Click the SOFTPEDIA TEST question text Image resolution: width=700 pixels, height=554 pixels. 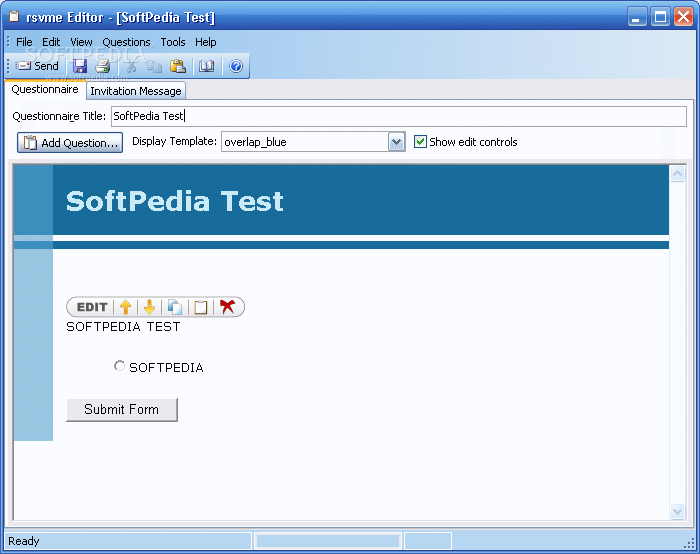coord(123,327)
